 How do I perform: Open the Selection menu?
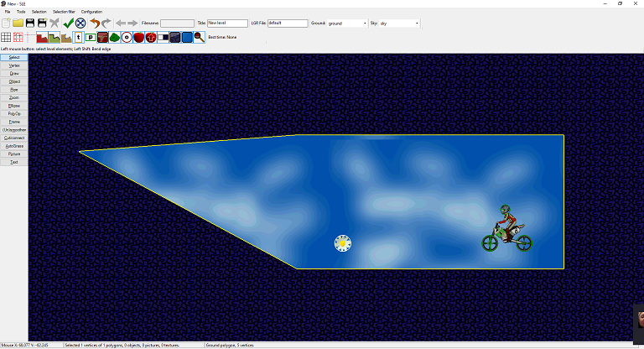click(x=39, y=12)
